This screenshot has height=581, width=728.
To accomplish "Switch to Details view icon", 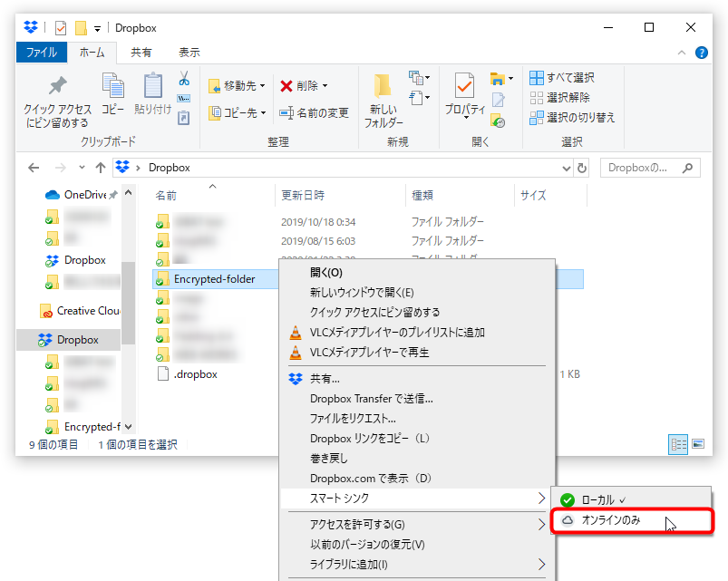I will click(x=678, y=444).
